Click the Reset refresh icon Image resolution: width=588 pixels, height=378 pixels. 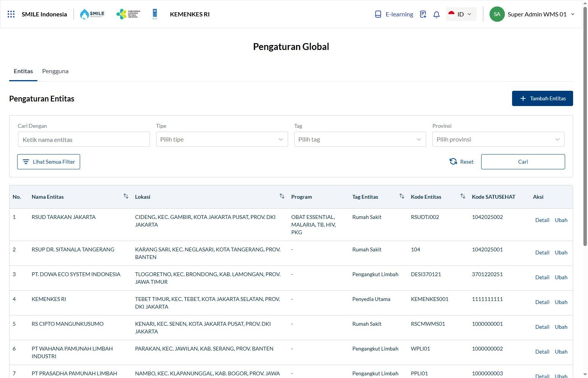coord(453,161)
